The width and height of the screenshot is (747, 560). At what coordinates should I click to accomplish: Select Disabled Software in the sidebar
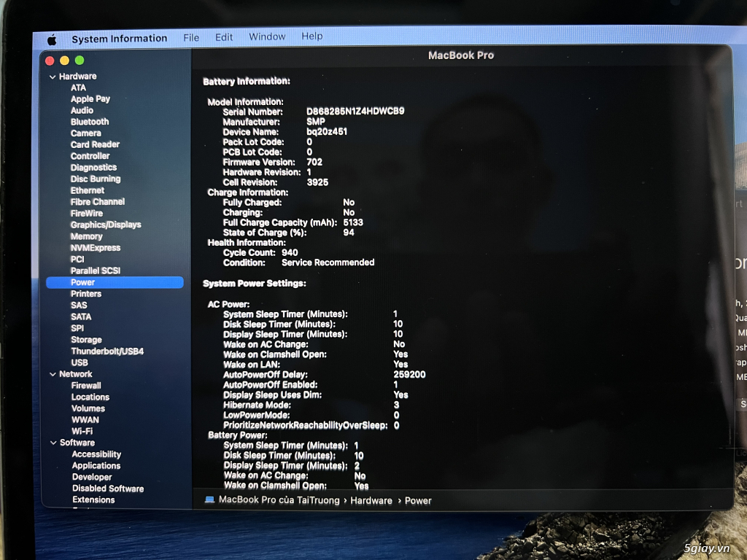click(x=107, y=489)
